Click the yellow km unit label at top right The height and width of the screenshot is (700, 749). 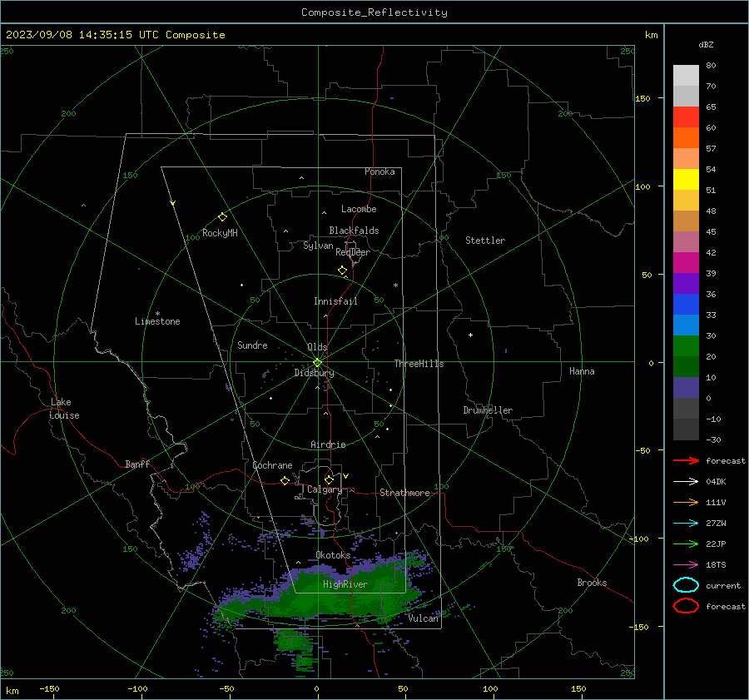tap(651, 35)
